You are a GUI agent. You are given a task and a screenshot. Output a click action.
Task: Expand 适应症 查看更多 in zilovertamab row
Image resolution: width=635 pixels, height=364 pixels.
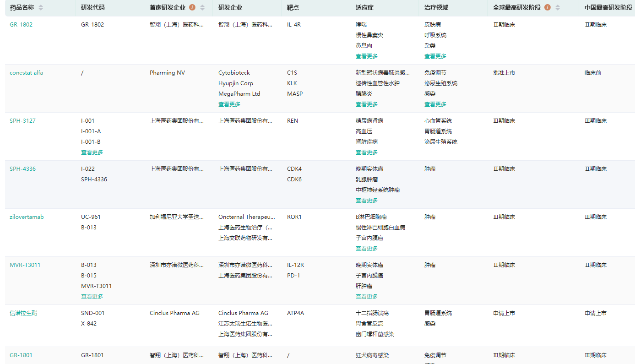(367, 249)
